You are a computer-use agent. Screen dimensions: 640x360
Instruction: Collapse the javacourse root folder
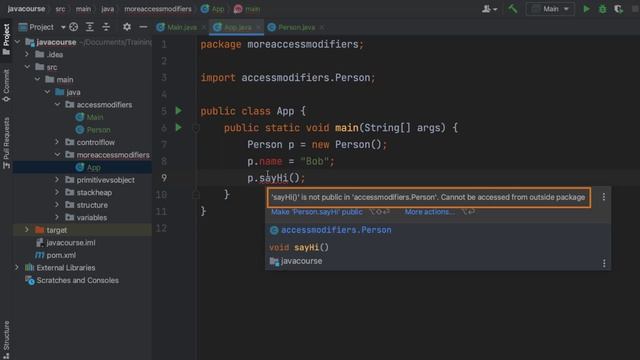[18, 42]
